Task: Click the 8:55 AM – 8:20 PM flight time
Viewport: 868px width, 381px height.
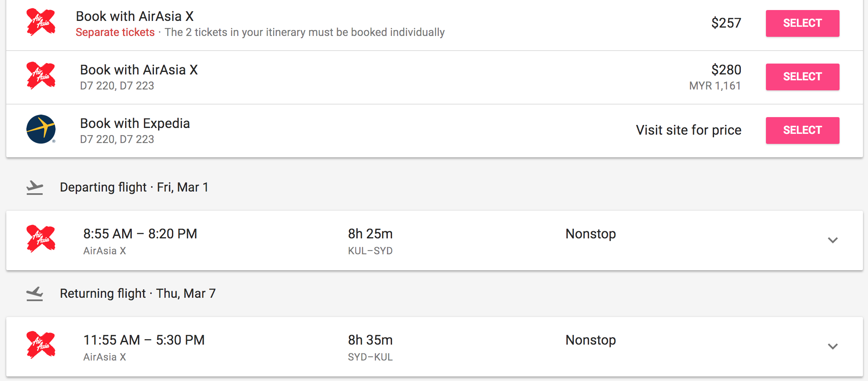Action: (x=140, y=234)
